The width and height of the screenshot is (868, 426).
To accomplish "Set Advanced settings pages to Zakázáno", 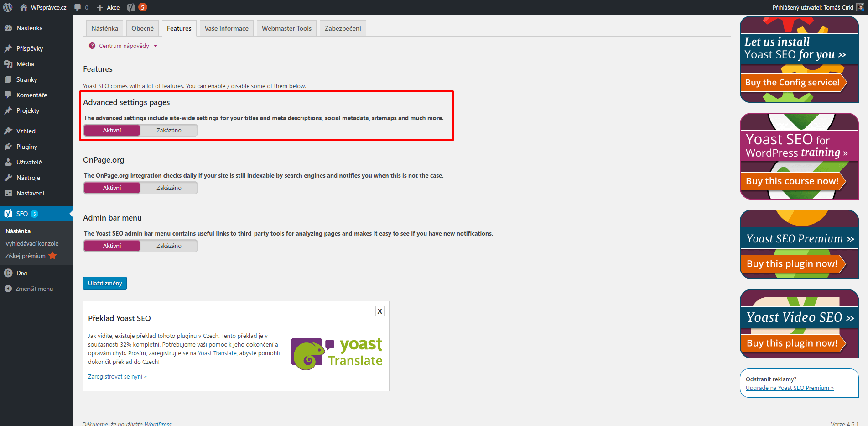I will pyautogui.click(x=169, y=131).
